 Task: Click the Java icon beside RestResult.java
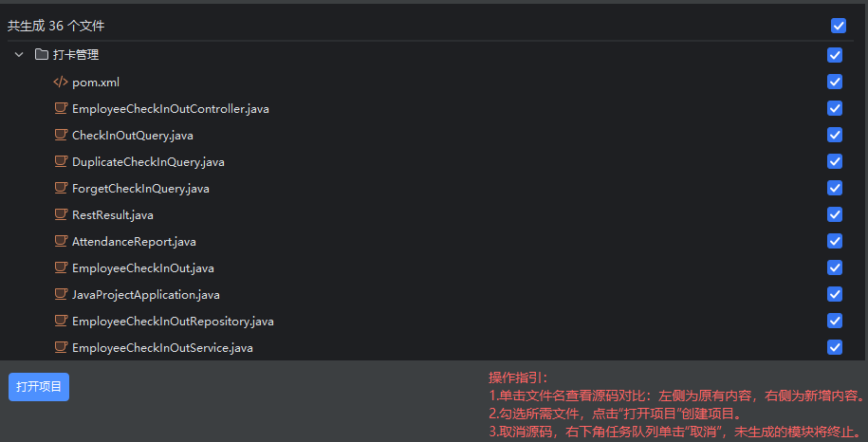click(61, 215)
